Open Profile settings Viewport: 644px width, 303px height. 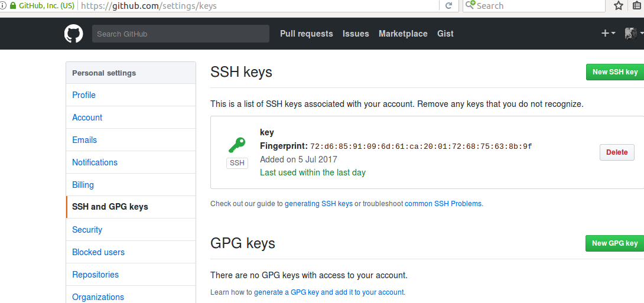[x=131, y=95]
